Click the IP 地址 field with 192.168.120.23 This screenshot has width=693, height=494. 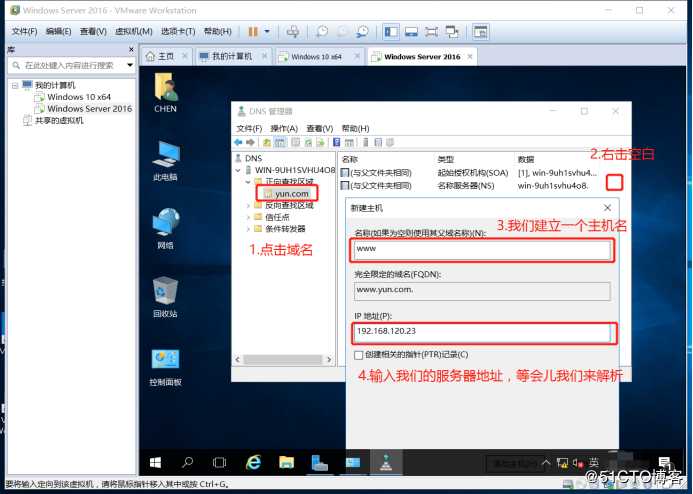[484, 333]
